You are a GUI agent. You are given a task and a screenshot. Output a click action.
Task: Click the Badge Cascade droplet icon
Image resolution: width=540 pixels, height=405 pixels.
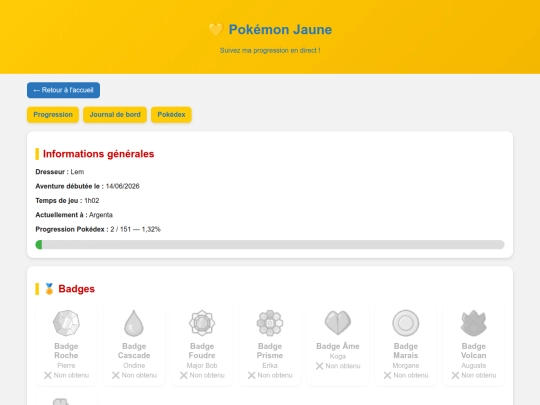(134, 323)
